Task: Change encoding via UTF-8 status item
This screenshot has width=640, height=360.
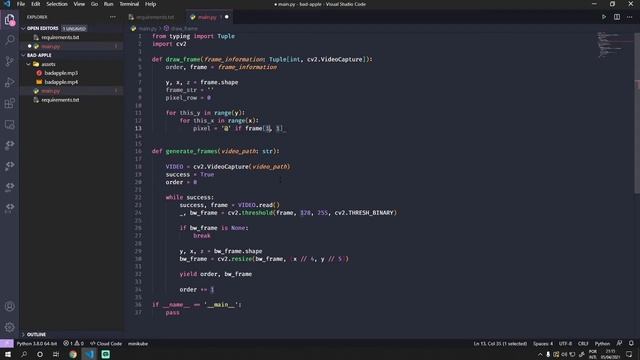Action: [565, 344]
